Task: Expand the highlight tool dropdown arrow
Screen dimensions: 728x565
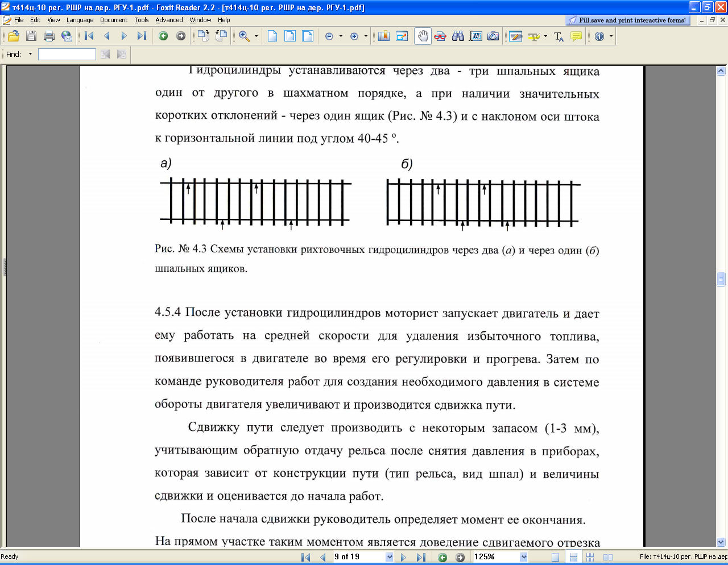Action: click(x=545, y=36)
